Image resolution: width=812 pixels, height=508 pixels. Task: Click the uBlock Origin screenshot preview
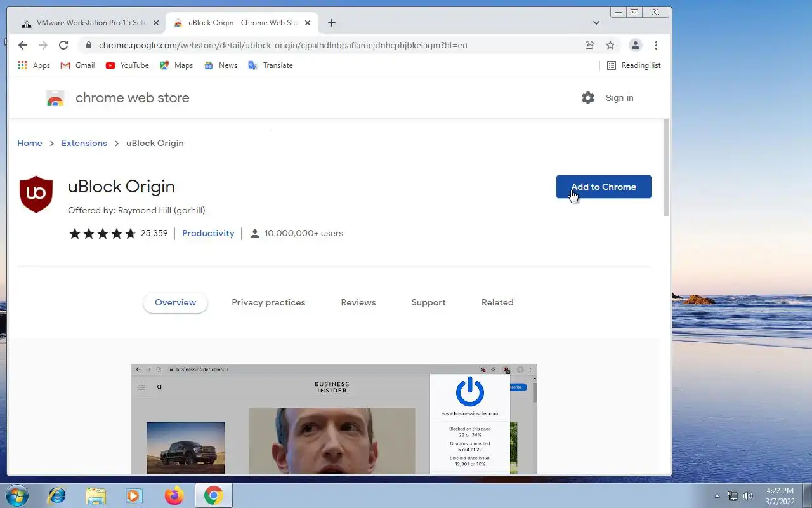coord(334,418)
